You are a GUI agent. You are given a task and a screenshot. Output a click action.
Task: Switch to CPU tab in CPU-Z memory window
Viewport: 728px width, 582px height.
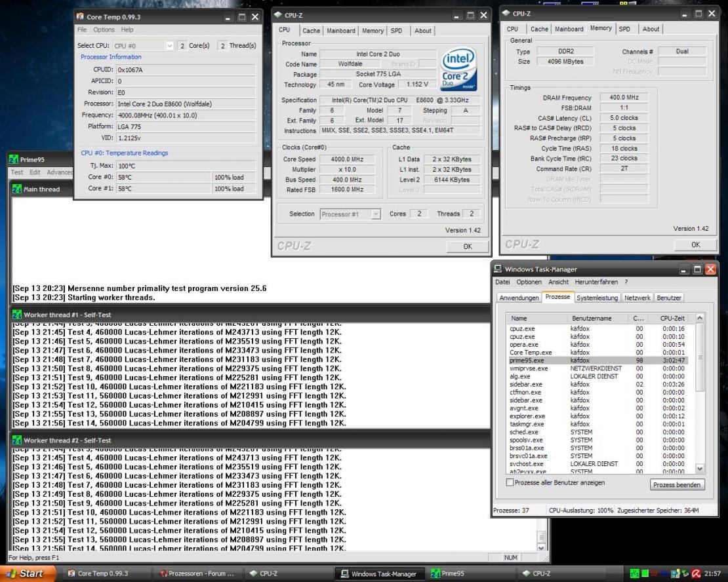click(x=513, y=29)
